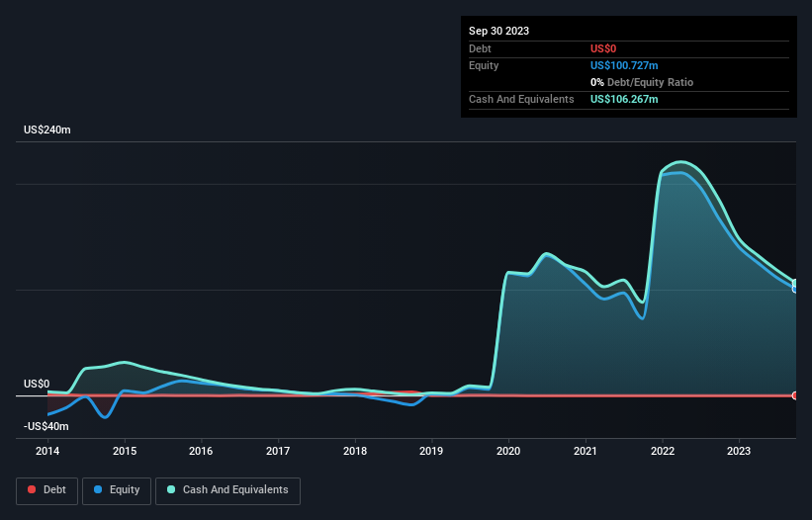812x520 pixels.
Task: Click the Equity tooltip row label
Action: 484,65
